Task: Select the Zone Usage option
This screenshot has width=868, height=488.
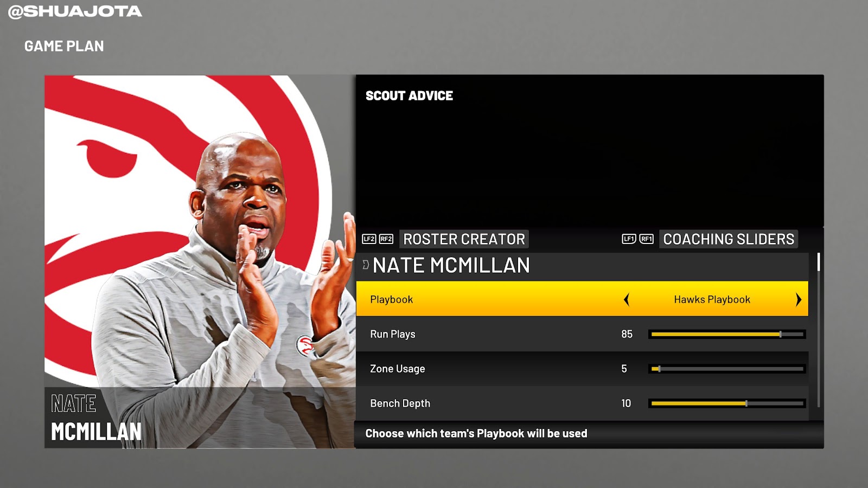Action: click(582, 369)
